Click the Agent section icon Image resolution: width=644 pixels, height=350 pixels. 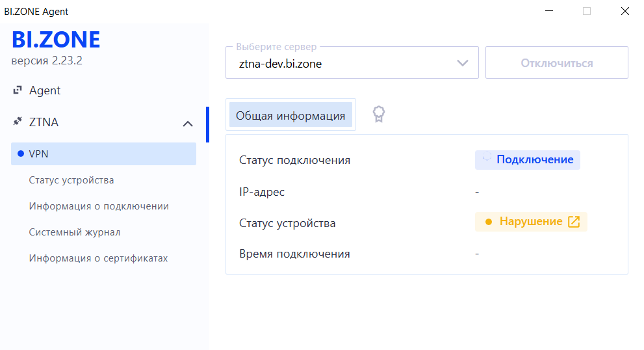pos(18,90)
